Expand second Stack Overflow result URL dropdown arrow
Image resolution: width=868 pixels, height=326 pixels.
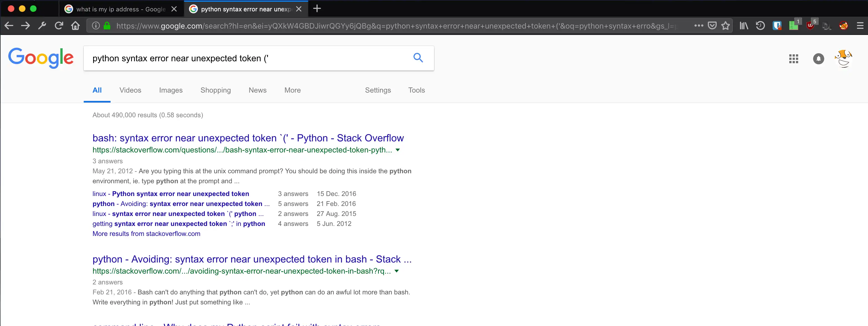click(x=397, y=271)
